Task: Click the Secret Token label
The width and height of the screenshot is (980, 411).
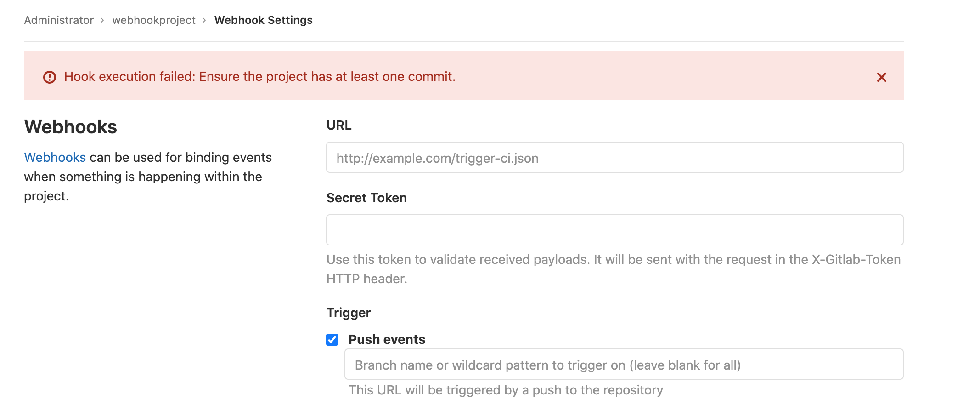Action: pyautogui.click(x=366, y=198)
